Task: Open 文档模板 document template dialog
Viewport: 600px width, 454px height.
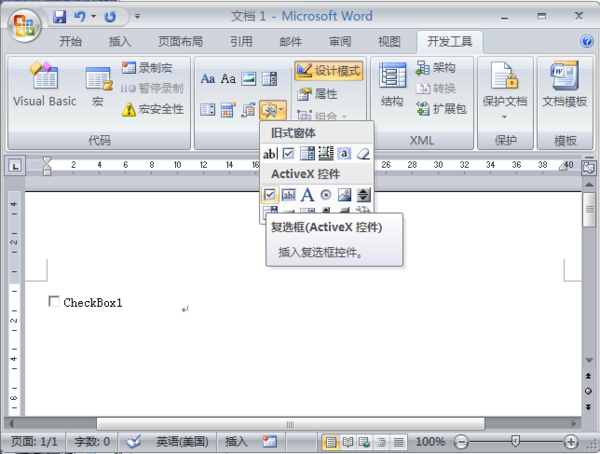Action: (x=564, y=85)
